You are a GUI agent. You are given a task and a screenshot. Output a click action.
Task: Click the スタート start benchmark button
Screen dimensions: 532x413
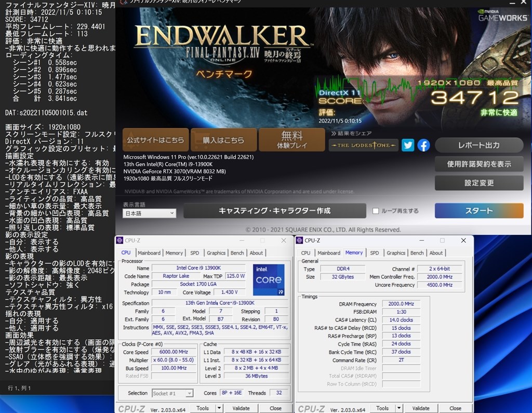click(479, 211)
